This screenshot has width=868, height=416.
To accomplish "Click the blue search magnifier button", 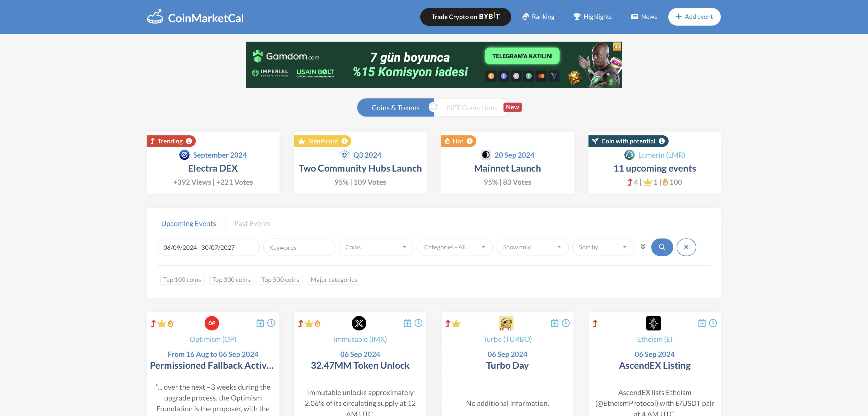I will [x=662, y=247].
